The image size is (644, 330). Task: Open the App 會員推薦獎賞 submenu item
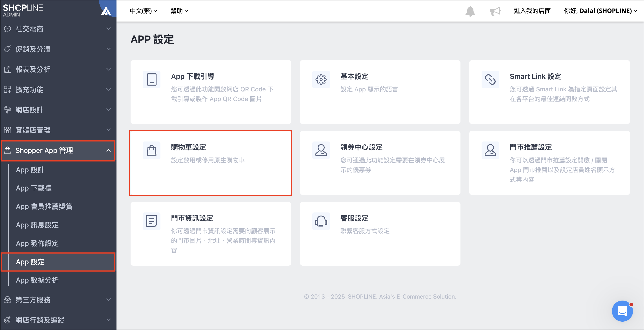[x=44, y=207]
